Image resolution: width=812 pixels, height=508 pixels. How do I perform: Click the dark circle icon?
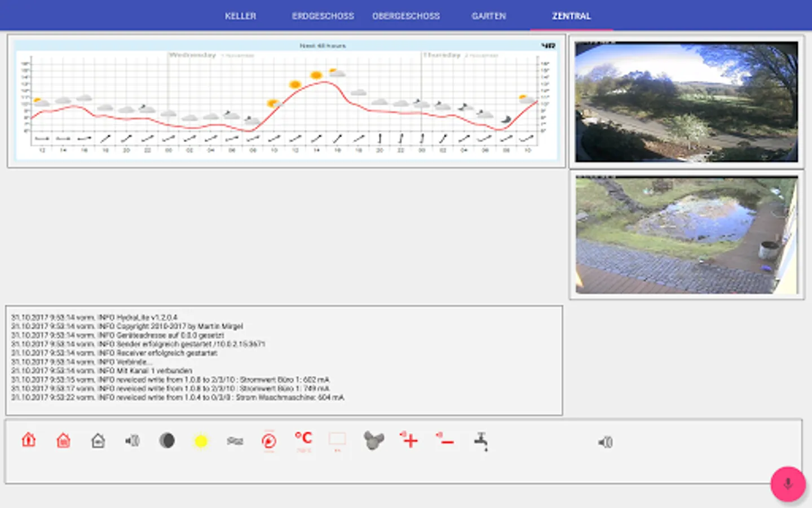click(x=167, y=440)
